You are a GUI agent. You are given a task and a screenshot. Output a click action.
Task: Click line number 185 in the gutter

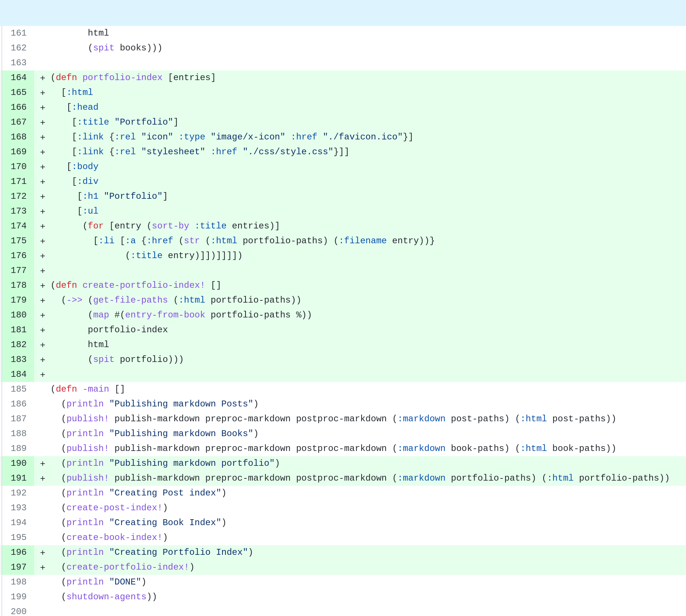19,389
